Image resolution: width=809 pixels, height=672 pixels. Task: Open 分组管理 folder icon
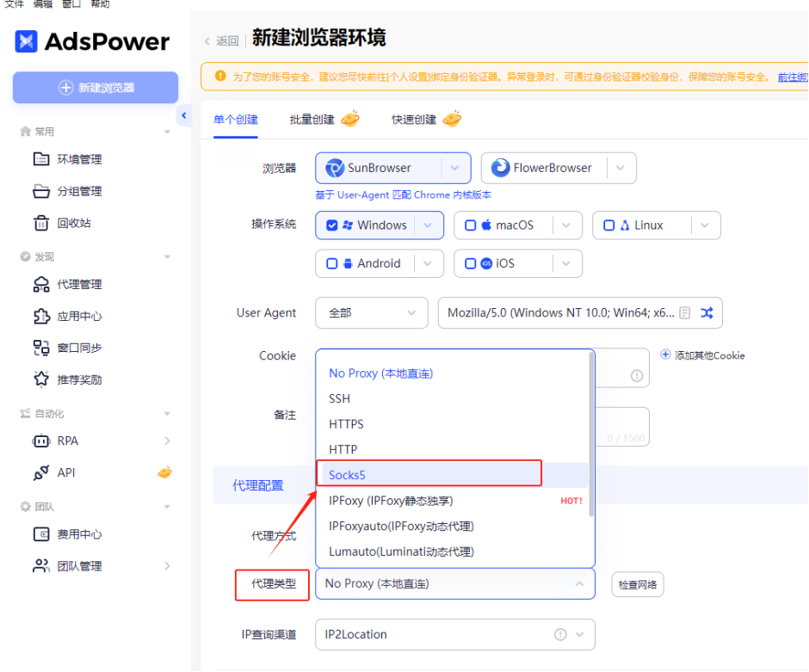click(x=41, y=191)
